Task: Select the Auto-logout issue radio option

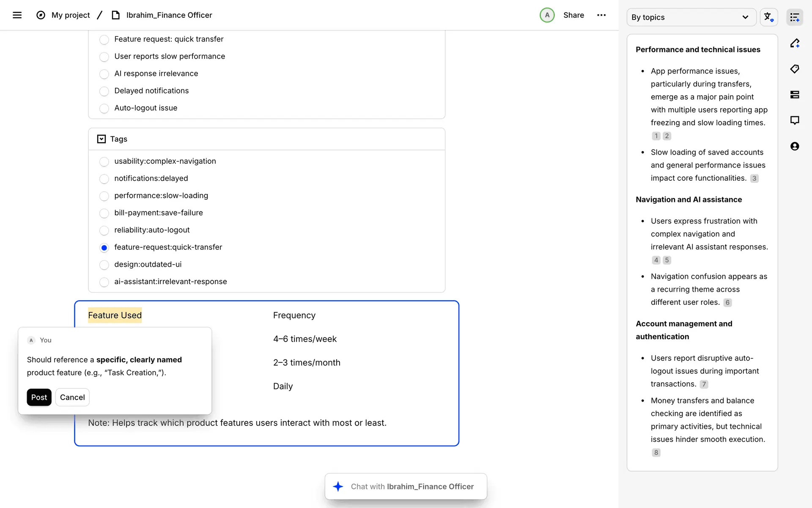Action: [104, 108]
